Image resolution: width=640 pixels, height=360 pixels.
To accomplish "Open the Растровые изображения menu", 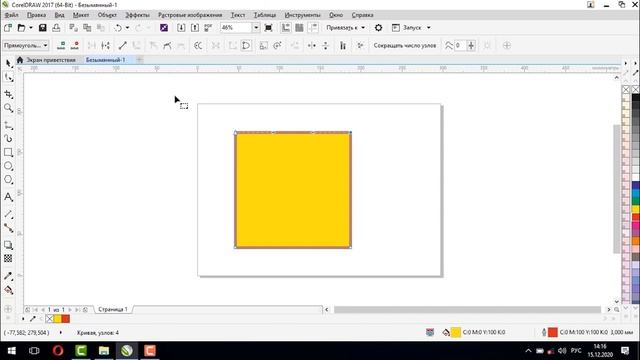I will pos(190,15).
